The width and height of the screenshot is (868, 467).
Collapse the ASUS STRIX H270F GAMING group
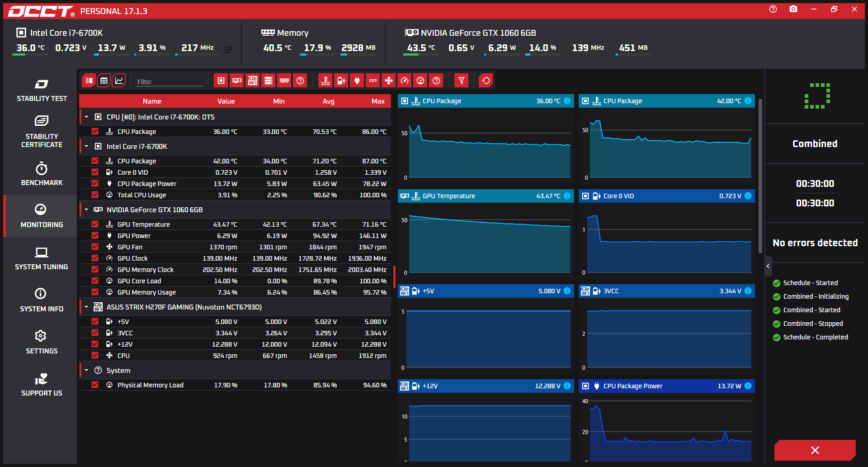click(x=86, y=307)
